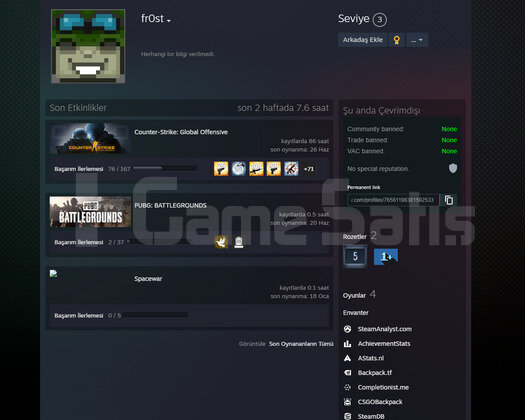525x420 pixels.
Task: Open the AchievementStats link
Action: 384,343
